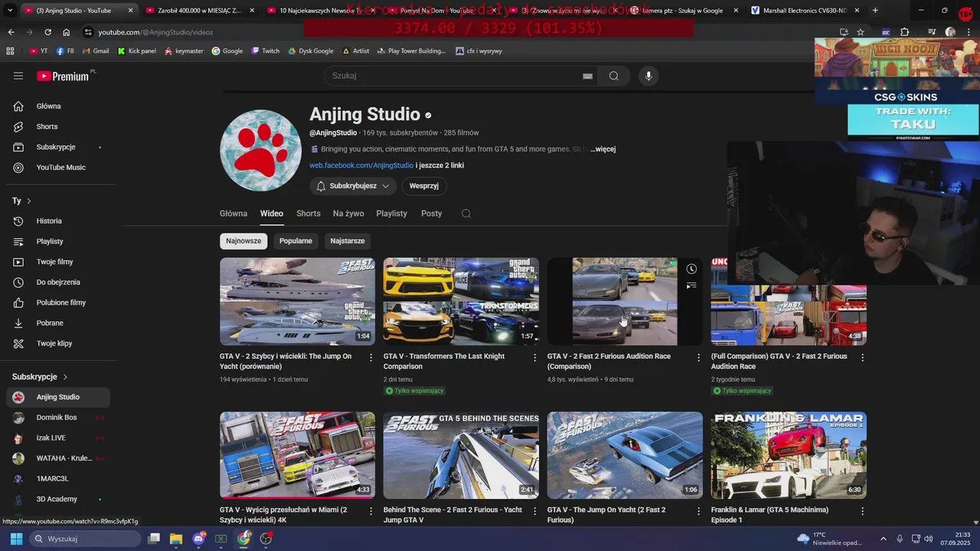Switch to the Główna channel tab
Viewport: 980px width, 551px height.
(x=234, y=214)
